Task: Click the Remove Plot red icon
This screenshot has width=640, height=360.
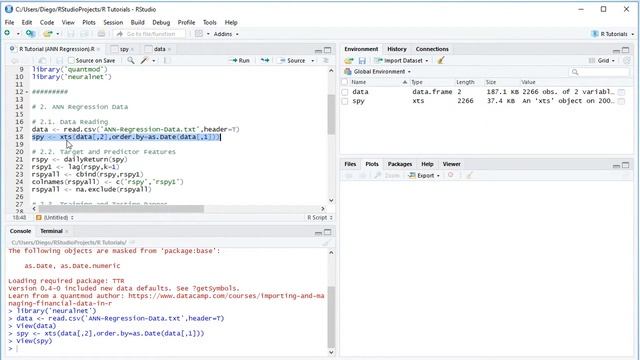Action: 451,175
